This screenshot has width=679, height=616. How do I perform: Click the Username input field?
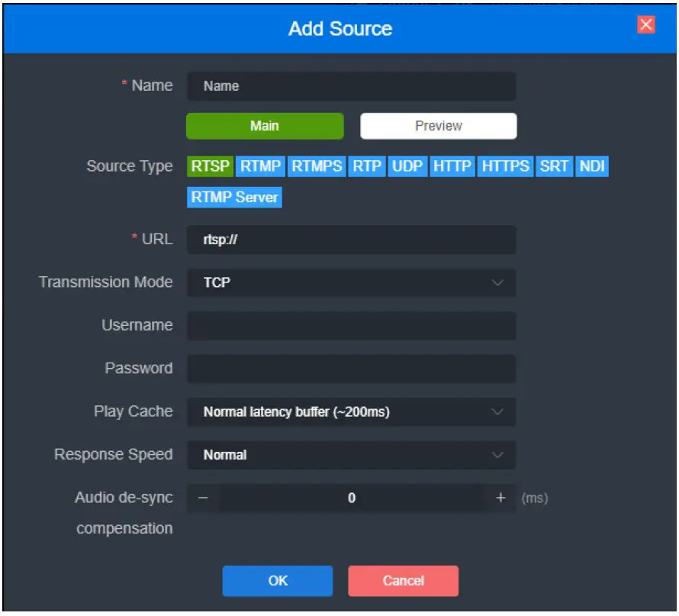point(351,325)
